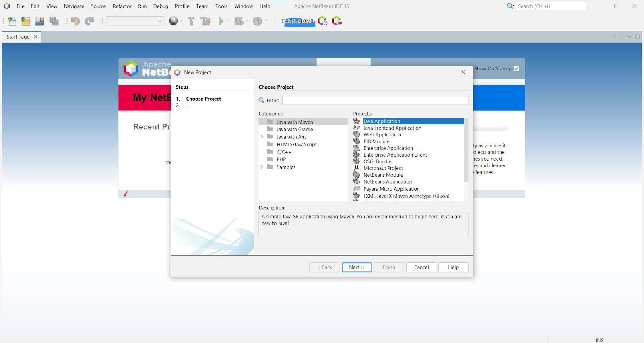Screen dimensions: 644x343
Task: Click the Profile Project toolbar icon
Action: coord(258,21)
